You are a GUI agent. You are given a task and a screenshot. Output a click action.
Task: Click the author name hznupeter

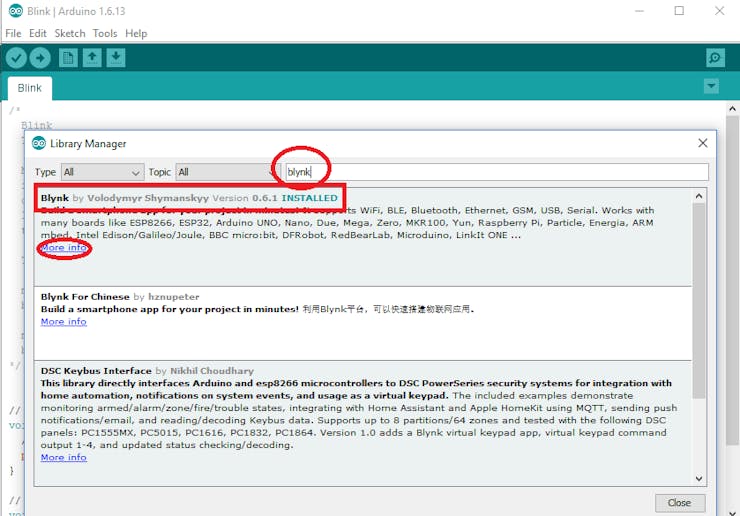pyautogui.click(x=174, y=297)
